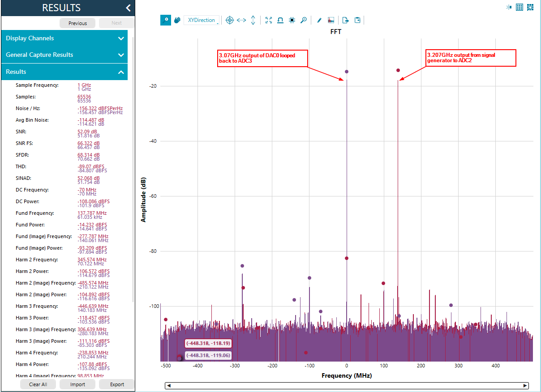Click the export plot icon
The width and height of the screenshot is (541, 392).
point(346,20)
